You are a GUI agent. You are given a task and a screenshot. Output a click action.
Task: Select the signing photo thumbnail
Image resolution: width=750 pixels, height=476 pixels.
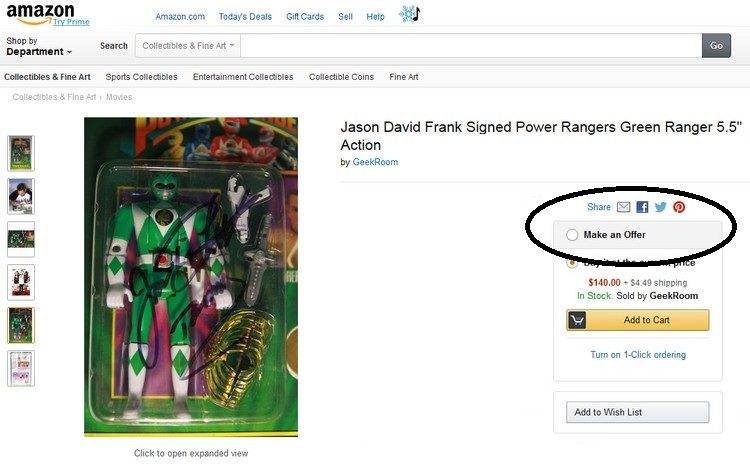21,196
